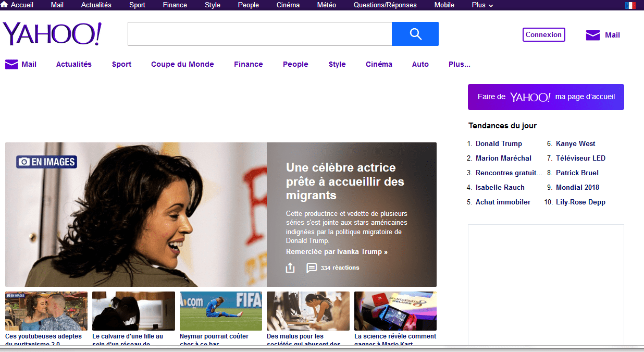Open headline Une célèbre actrice prête à accueillir
This screenshot has height=352, width=644.
[345, 181]
